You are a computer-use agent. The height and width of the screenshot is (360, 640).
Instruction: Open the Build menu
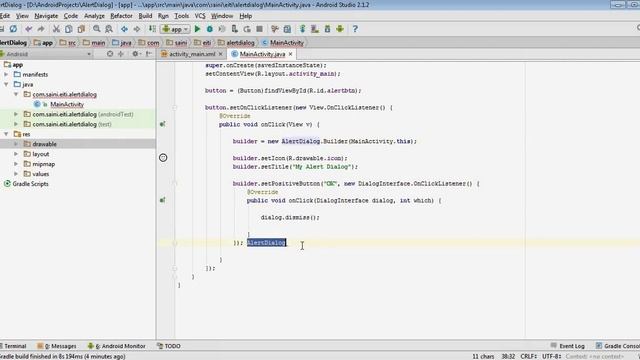pyautogui.click(x=145, y=16)
